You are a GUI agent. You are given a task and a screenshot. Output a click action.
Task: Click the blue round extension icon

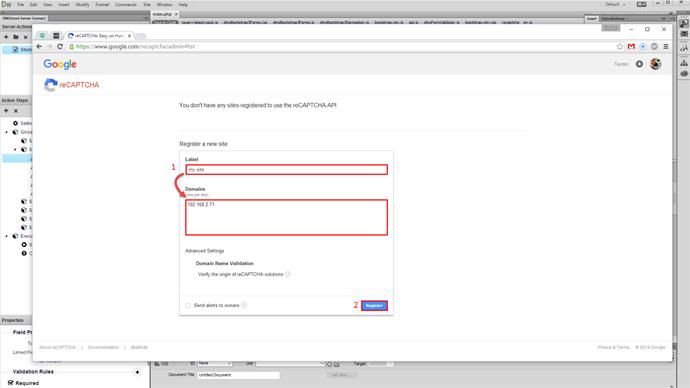coord(643,46)
